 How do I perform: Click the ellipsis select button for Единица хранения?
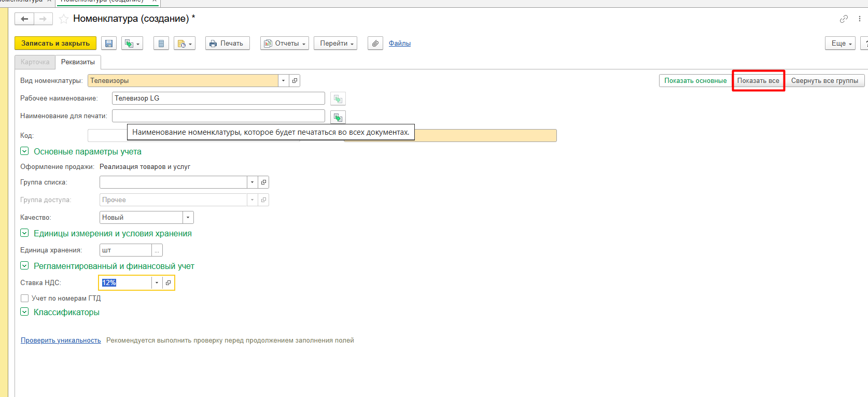[157, 250]
